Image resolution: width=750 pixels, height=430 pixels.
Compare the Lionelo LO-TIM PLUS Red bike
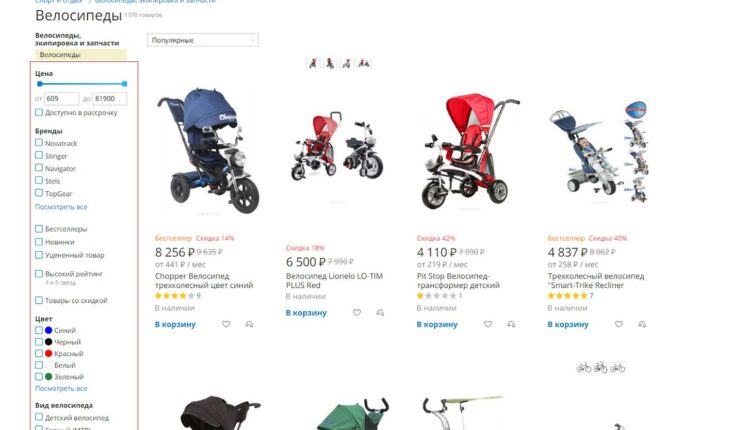380,313
